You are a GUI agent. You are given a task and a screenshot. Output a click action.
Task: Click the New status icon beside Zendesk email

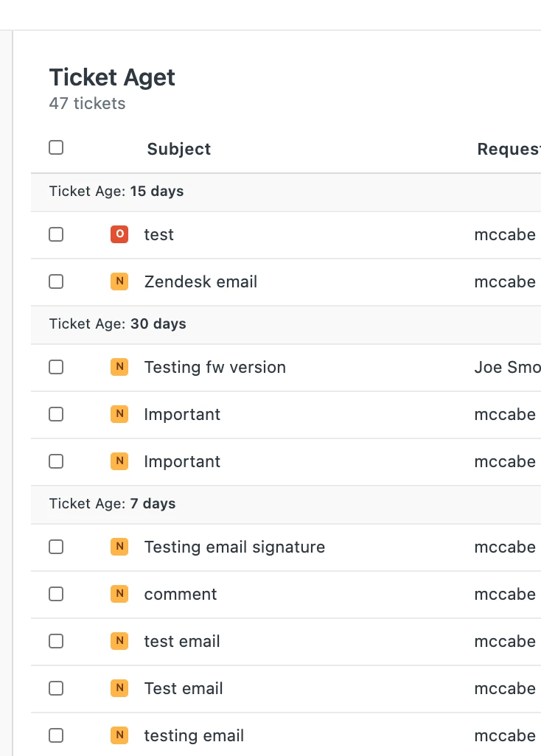(x=119, y=281)
